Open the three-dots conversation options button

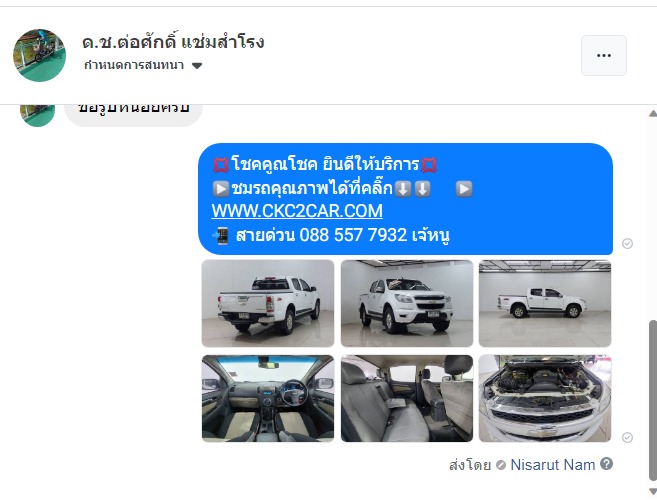click(x=603, y=55)
